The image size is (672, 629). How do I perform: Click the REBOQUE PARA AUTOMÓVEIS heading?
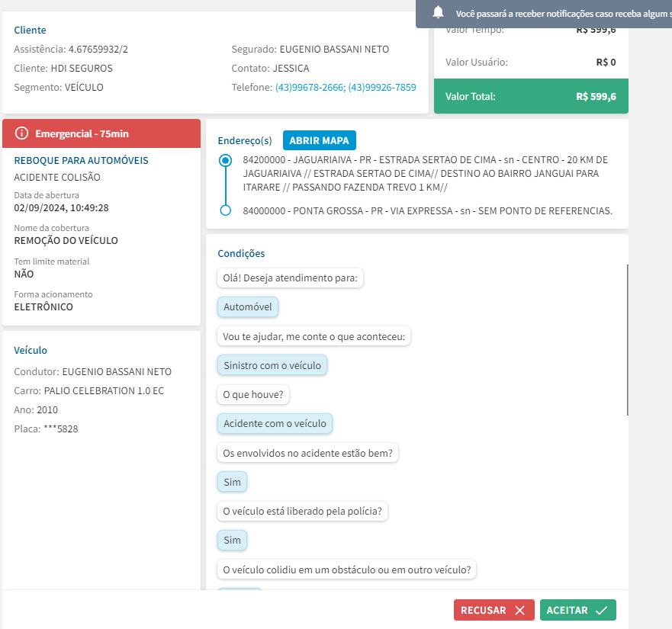82,161
